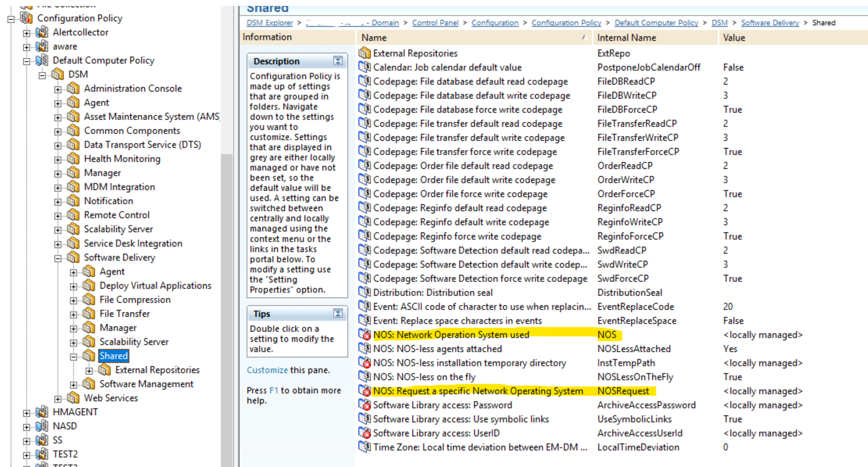
Task: Click the Distribution seal setting icon
Action: tap(364, 292)
